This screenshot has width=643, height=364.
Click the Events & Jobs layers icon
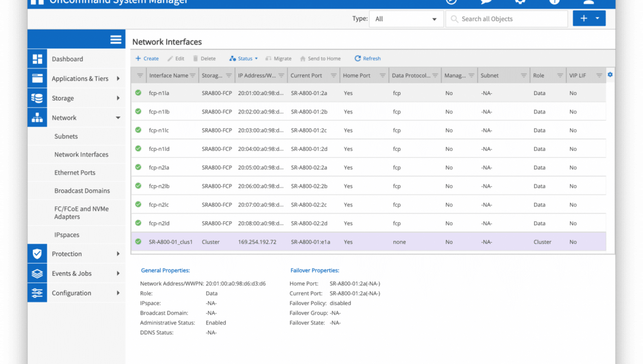pos(37,273)
